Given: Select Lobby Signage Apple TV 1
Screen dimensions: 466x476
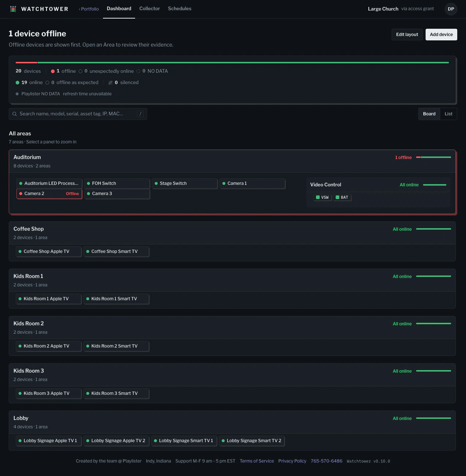Looking at the screenshot, I should pyautogui.click(x=48, y=441).
